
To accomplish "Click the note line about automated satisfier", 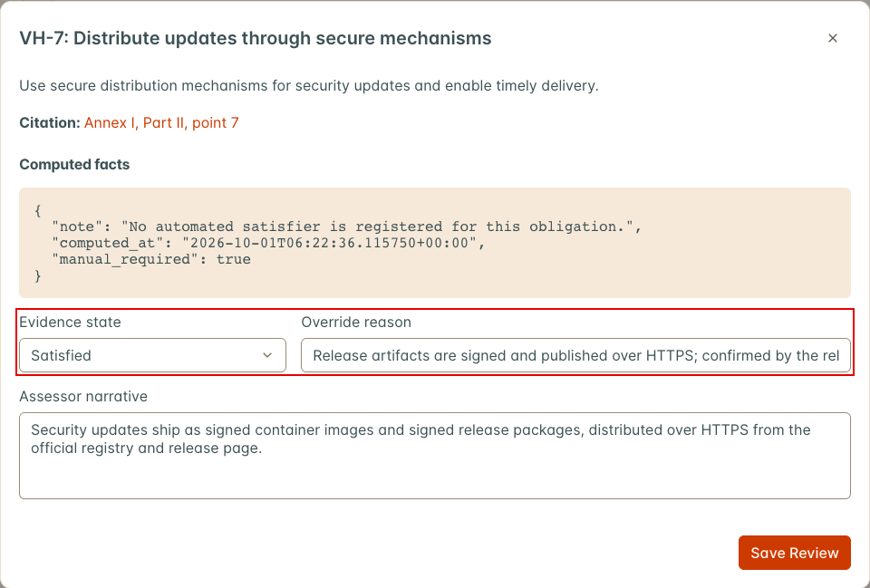I will click(x=347, y=227).
